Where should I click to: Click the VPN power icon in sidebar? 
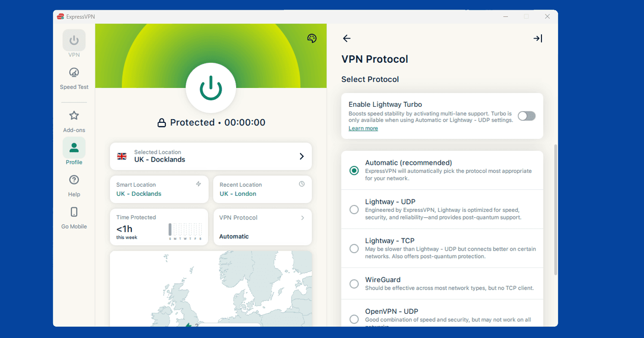pyautogui.click(x=74, y=40)
